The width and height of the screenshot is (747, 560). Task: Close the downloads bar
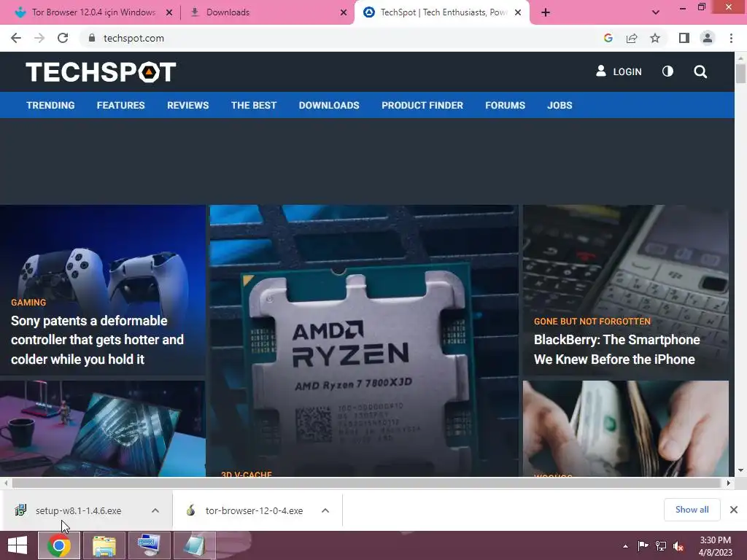click(x=734, y=510)
